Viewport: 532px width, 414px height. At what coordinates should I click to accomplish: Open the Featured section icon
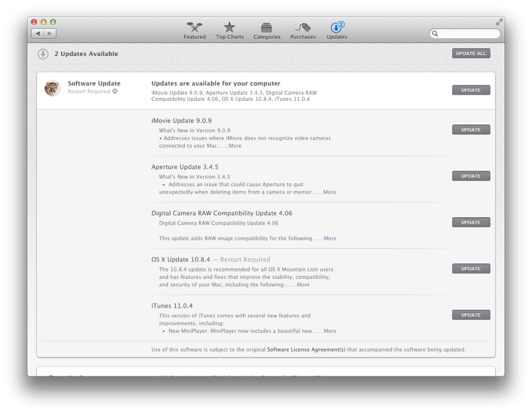pos(194,27)
